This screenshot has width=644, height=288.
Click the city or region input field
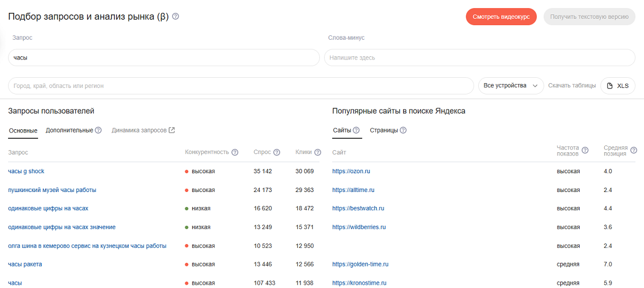coord(240,86)
